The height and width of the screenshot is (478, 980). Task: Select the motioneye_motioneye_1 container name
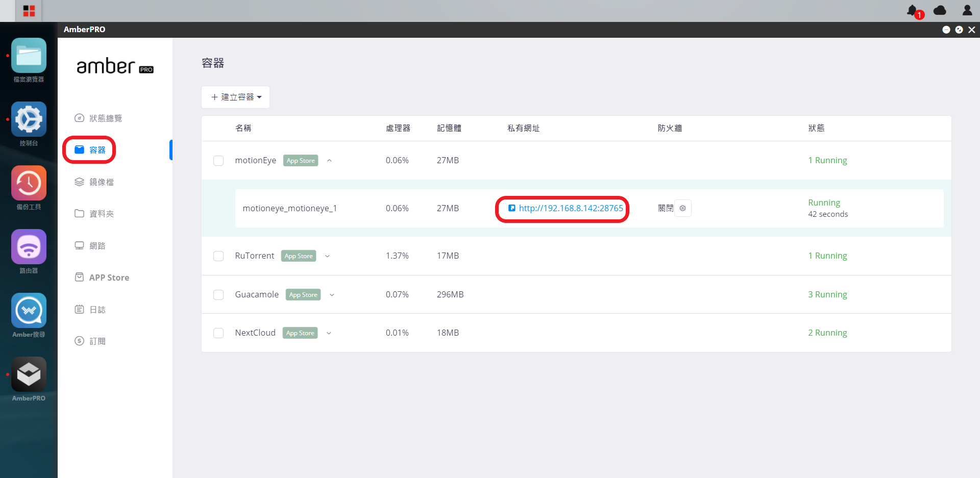290,208
